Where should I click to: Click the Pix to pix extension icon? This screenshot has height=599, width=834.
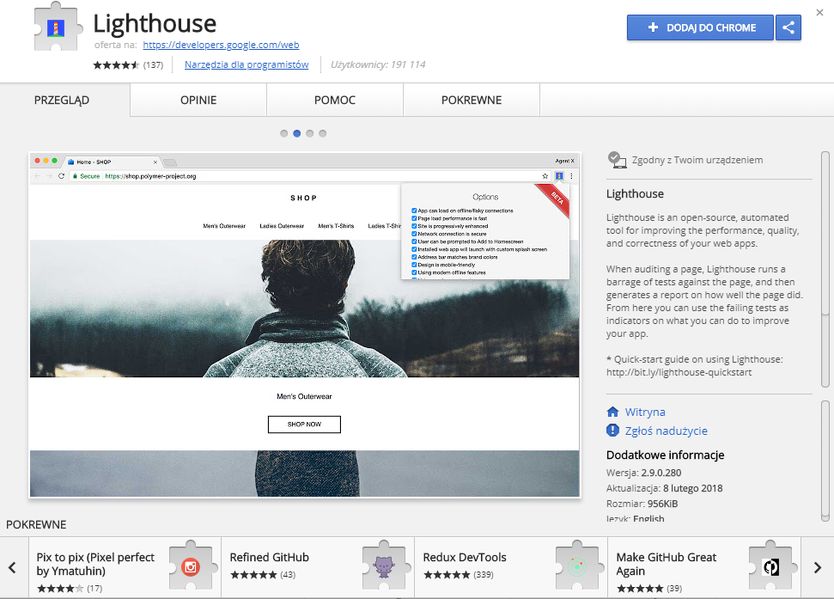(x=190, y=566)
